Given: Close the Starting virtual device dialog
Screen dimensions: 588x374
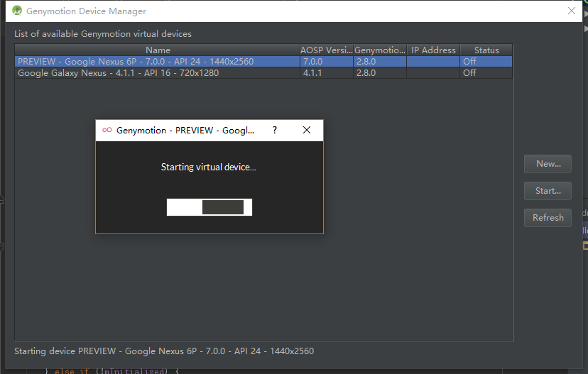Looking at the screenshot, I should click(307, 130).
